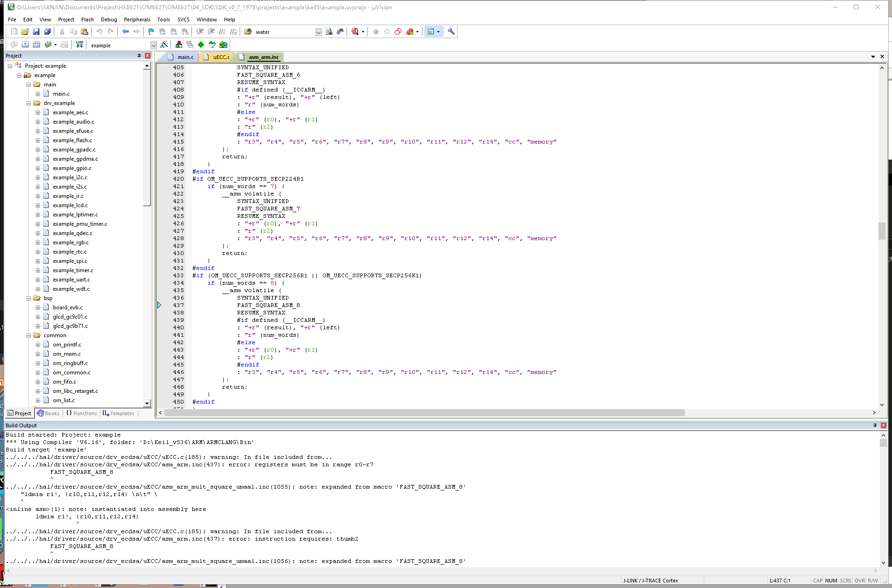The image size is (892, 588).
Task: Collapse the 'main' folder group
Action: click(x=28, y=85)
